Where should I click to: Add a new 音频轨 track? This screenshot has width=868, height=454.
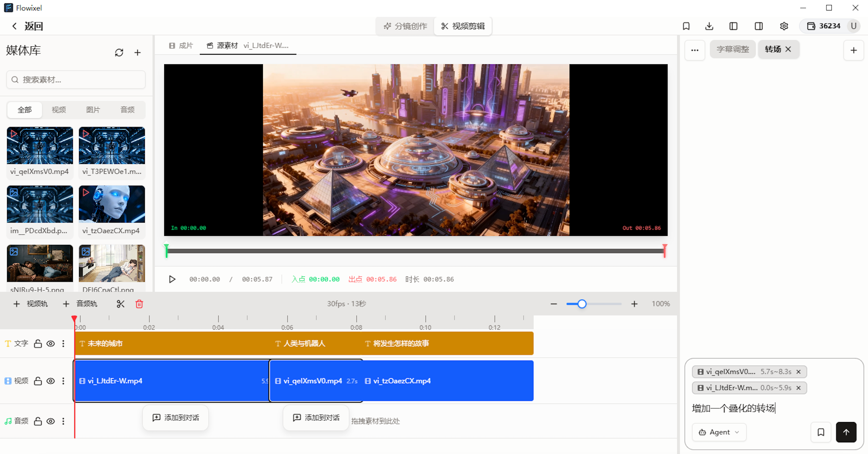[x=80, y=304]
